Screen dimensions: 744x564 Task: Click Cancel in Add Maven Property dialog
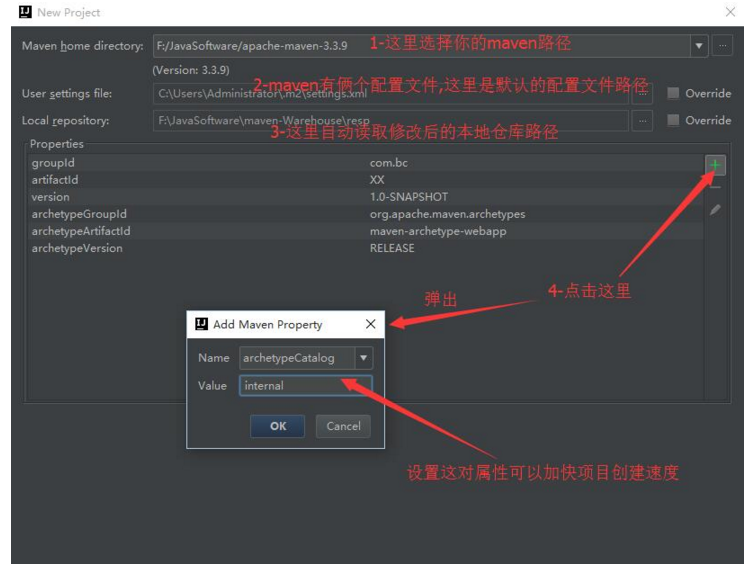[343, 426]
